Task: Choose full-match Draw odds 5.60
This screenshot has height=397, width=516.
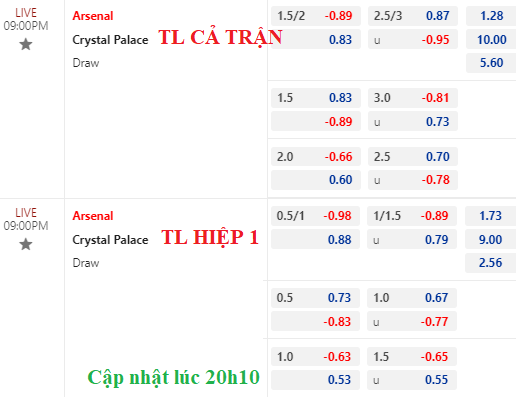Action: pos(491,63)
